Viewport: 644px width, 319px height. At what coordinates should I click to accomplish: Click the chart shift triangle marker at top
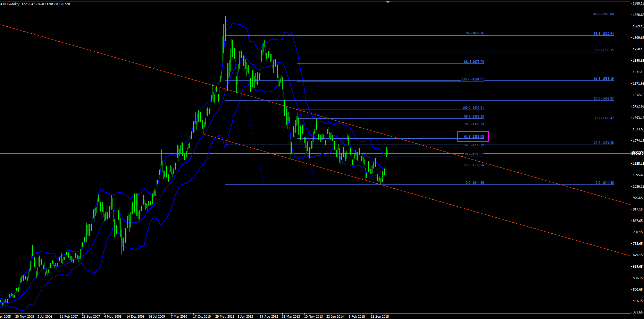click(388, 2)
